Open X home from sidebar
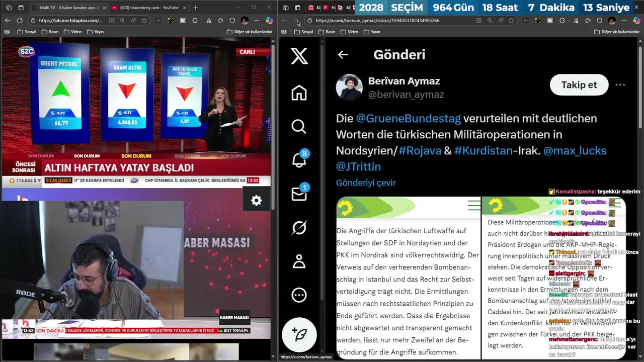 click(x=299, y=93)
